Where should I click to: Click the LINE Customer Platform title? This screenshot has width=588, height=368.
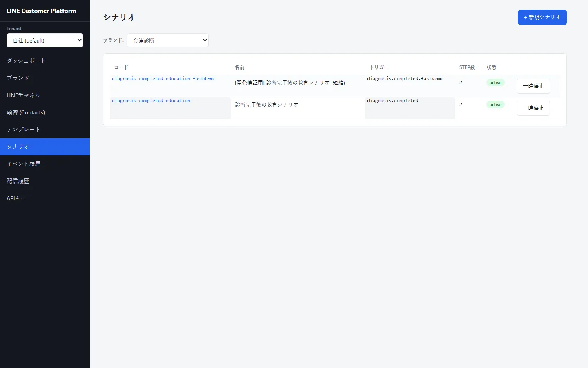coord(41,11)
